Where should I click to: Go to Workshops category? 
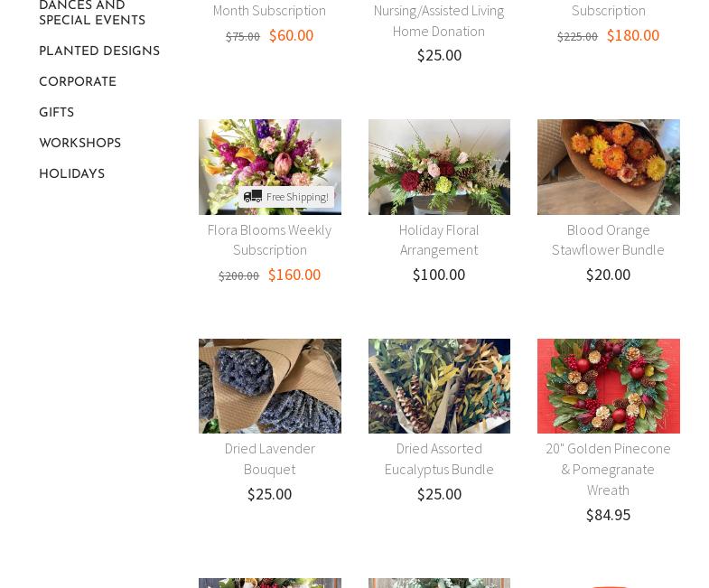pyautogui.click(x=79, y=144)
